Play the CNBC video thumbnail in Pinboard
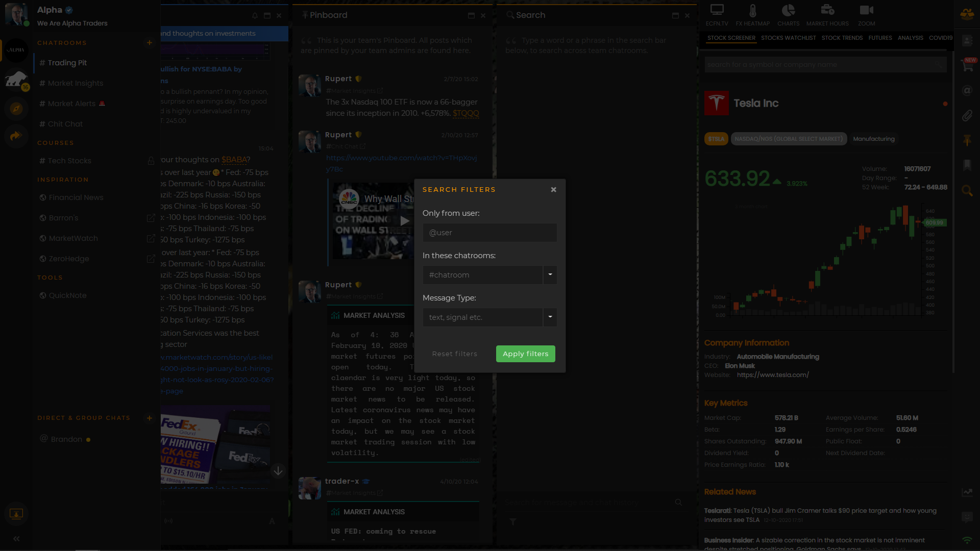 click(x=405, y=221)
